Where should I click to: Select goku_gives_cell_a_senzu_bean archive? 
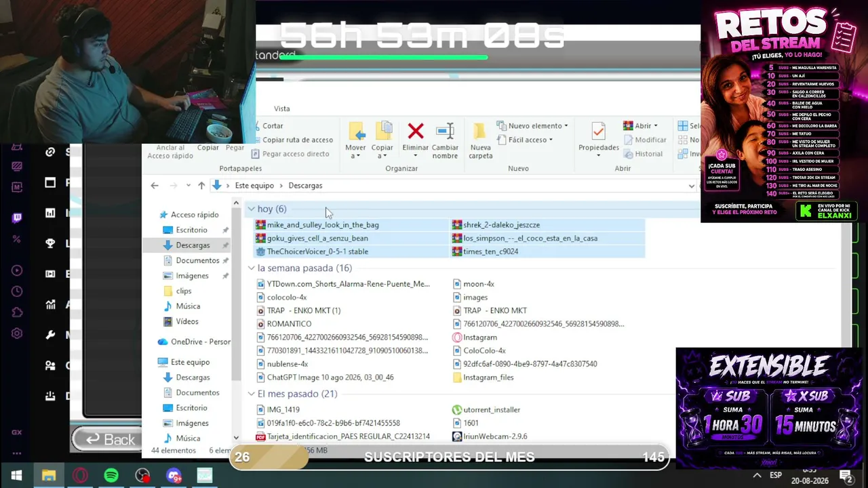311,239
